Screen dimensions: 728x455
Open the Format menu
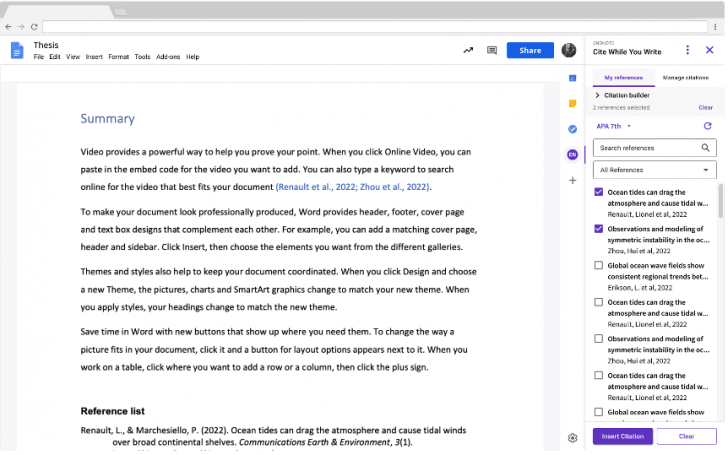tap(118, 57)
